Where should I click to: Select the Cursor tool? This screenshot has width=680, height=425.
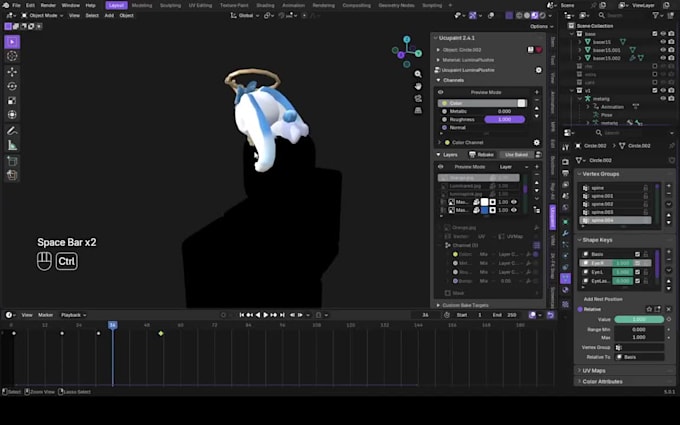point(12,56)
